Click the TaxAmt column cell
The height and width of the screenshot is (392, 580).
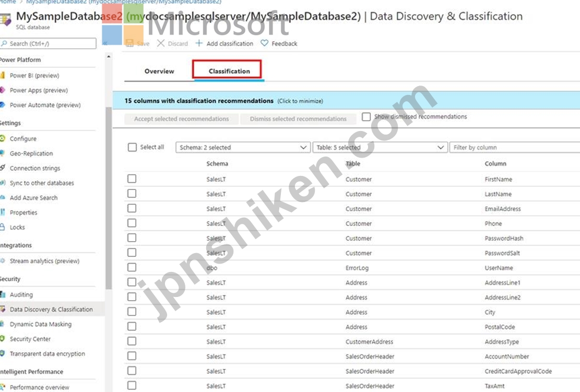pyautogui.click(x=494, y=386)
